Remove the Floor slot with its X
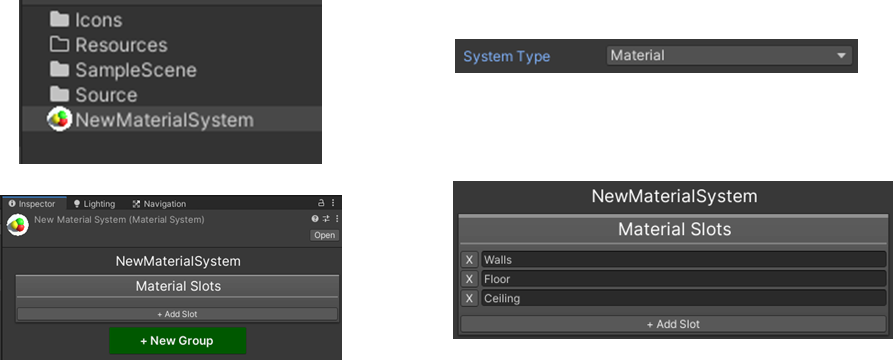This screenshot has height=360, width=894. point(469,279)
